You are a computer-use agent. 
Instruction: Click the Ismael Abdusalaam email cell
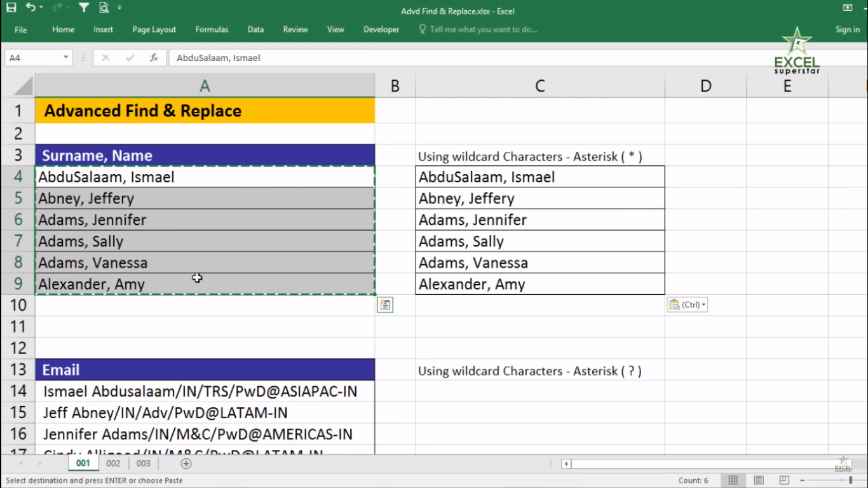point(205,391)
